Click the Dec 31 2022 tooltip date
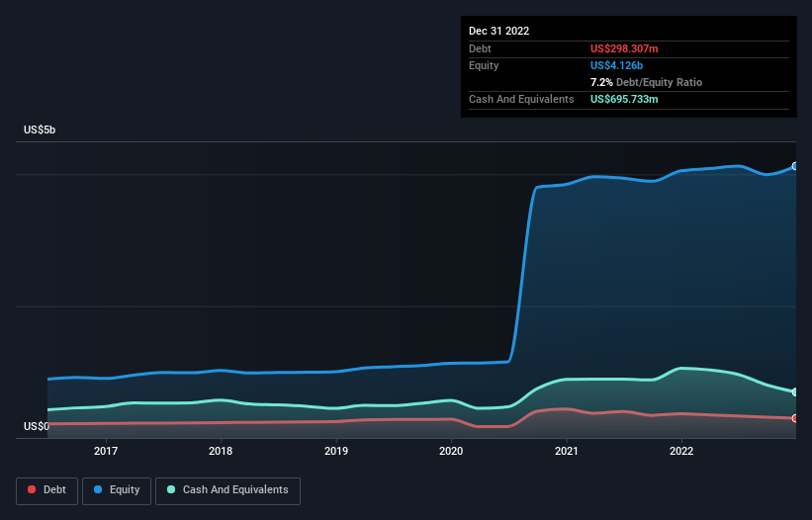Screen dimensions: 812x520 pyautogui.click(x=498, y=31)
